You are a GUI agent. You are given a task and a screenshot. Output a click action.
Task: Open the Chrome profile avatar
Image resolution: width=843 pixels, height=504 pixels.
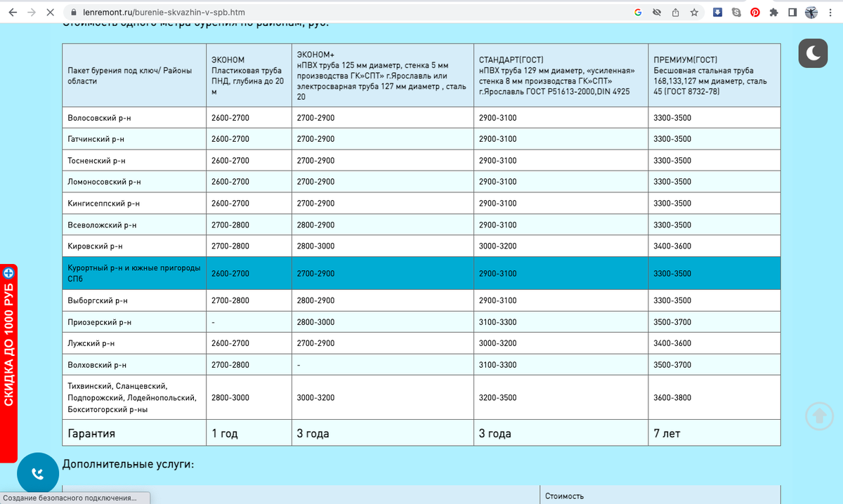(x=811, y=13)
